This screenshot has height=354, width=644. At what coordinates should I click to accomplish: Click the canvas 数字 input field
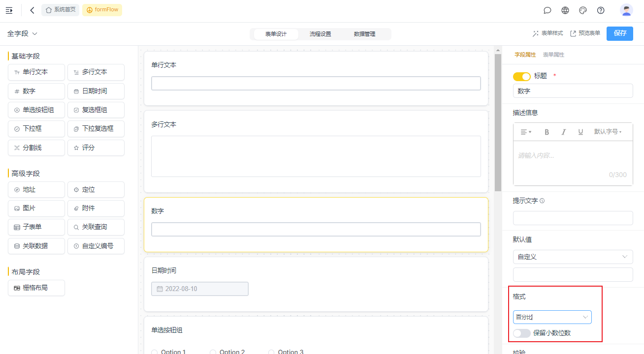(x=316, y=230)
